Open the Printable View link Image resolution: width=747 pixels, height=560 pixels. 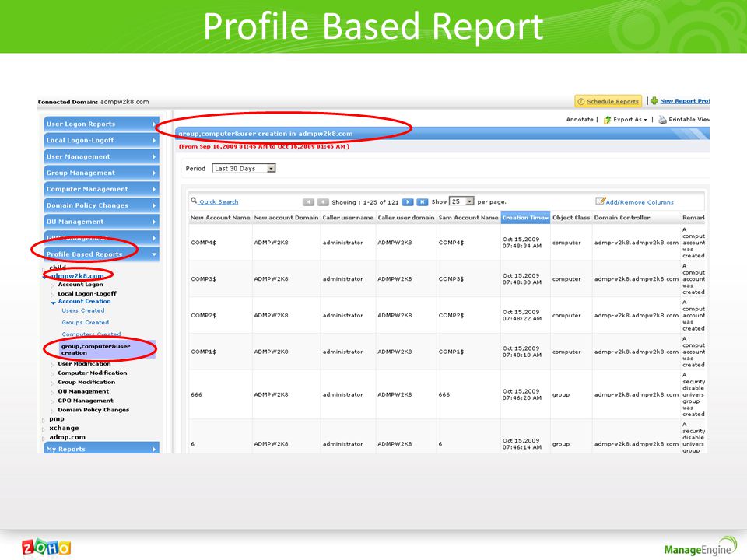coord(689,120)
